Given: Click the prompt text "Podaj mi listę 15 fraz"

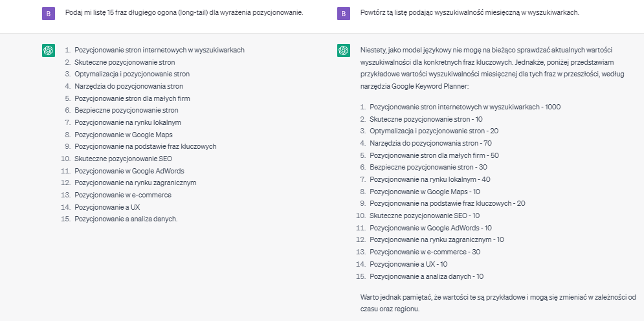Looking at the screenshot, I should point(184,12).
